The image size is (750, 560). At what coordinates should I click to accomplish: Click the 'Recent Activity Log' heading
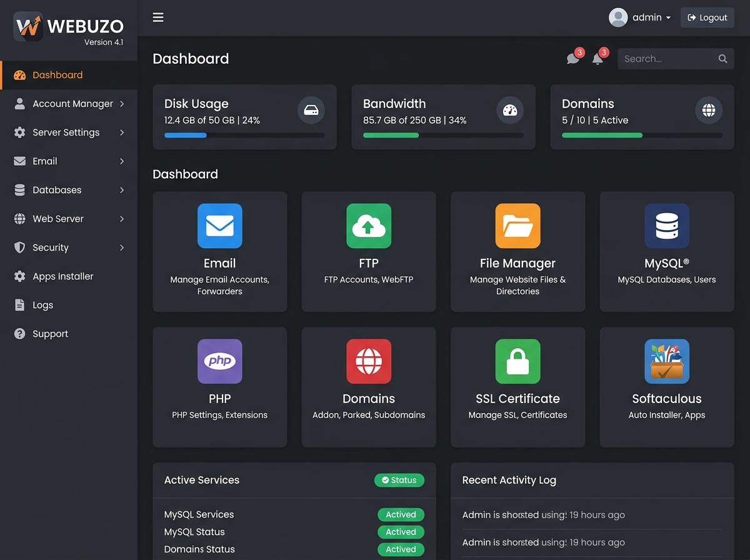pyautogui.click(x=509, y=480)
